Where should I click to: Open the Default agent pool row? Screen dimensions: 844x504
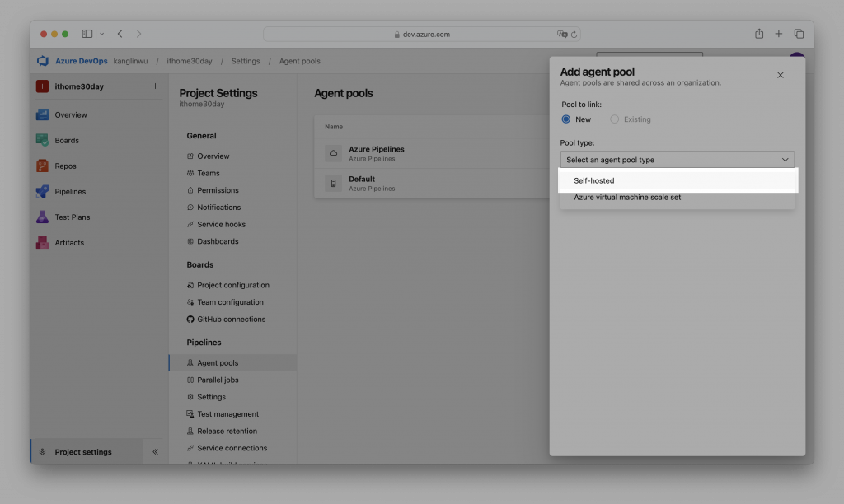pos(432,184)
